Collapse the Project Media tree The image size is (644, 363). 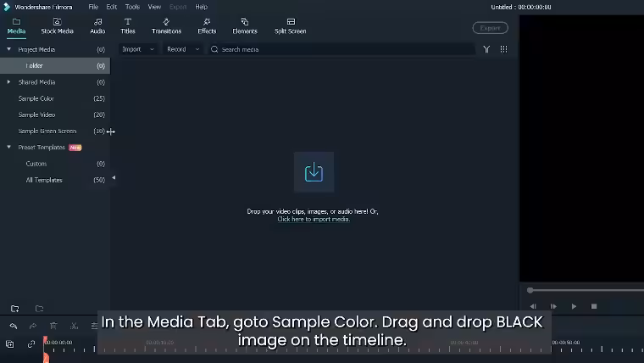[8, 49]
